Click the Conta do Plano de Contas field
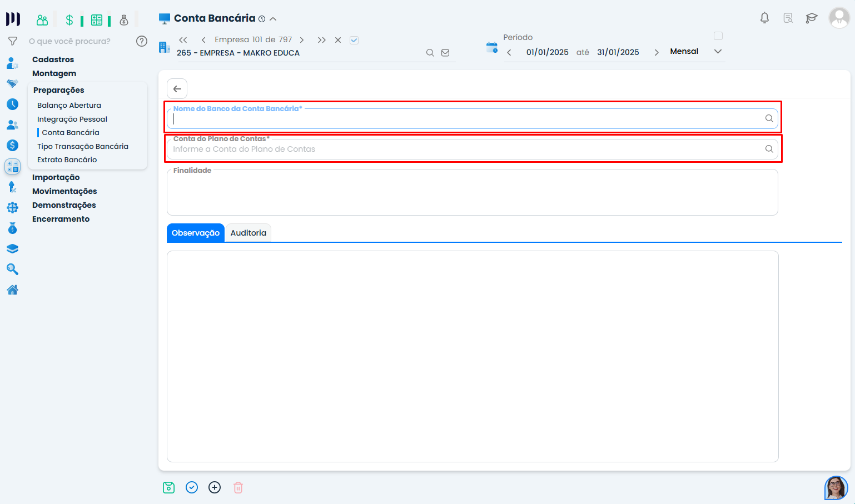Image resolution: width=855 pixels, height=504 pixels. 467,149
